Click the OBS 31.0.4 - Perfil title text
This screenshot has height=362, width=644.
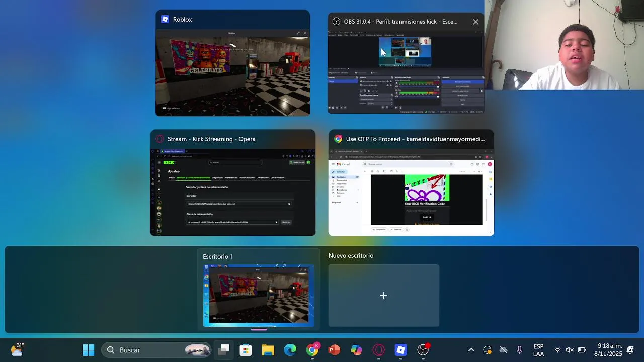click(x=400, y=22)
